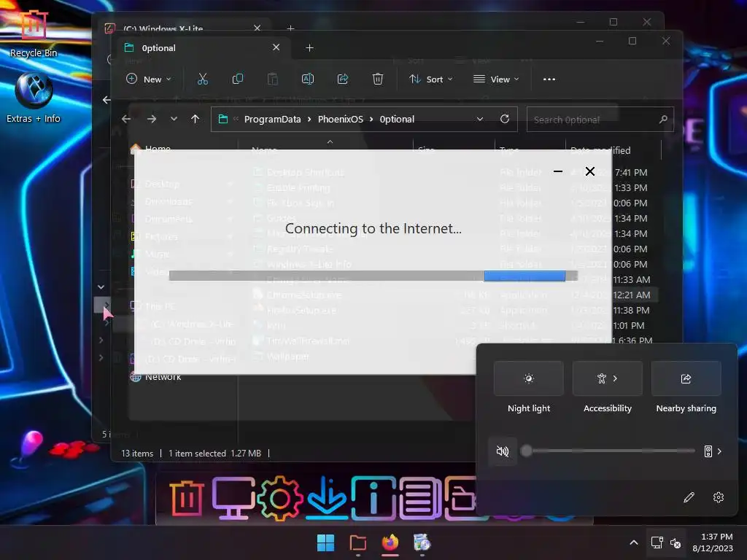Toggle Night light in quick settings
The height and width of the screenshot is (560, 747).
[529, 378]
